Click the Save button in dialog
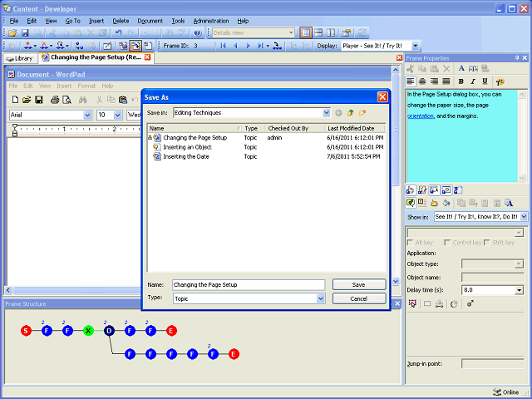This screenshot has height=399, width=532. 359,284
